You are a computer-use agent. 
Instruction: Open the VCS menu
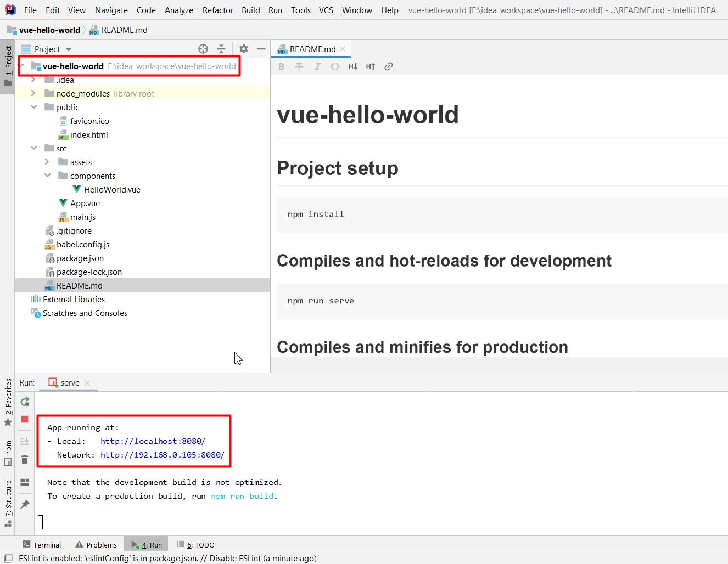(x=326, y=10)
